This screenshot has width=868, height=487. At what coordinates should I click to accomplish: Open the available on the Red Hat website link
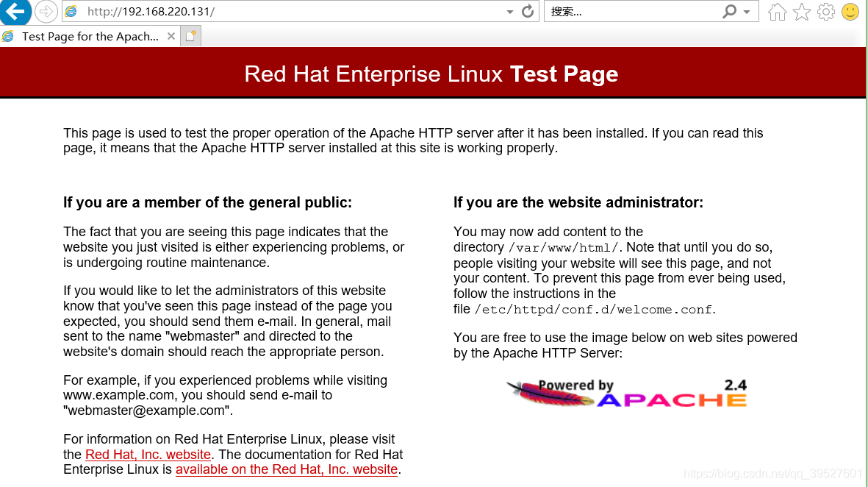286,469
